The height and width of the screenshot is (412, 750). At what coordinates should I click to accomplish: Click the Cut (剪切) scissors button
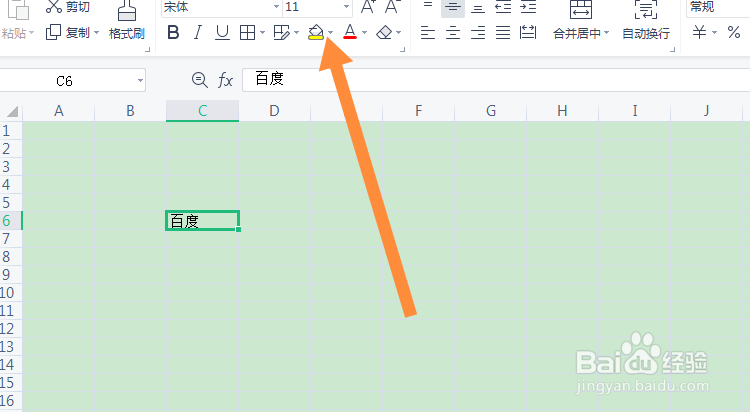click(x=67, y=6)
